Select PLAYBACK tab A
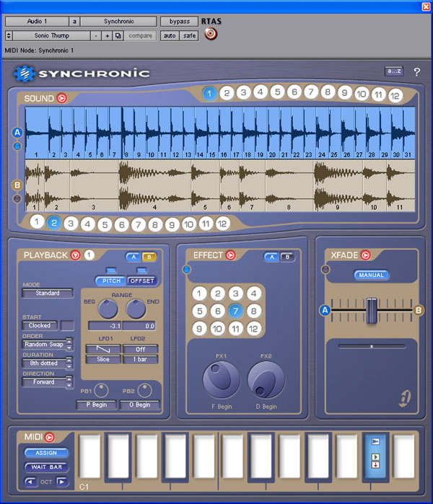The width and height of the screenshot is (433, 504). coord(134,257)
